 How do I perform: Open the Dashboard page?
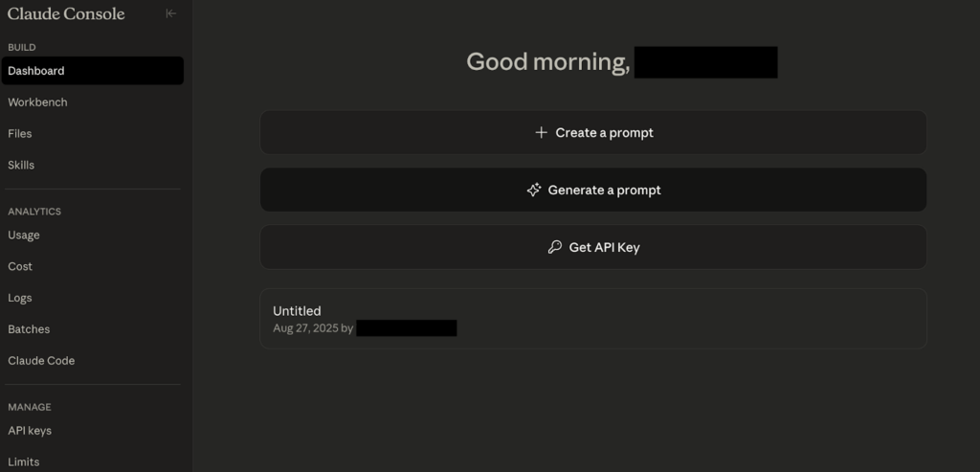36,71
